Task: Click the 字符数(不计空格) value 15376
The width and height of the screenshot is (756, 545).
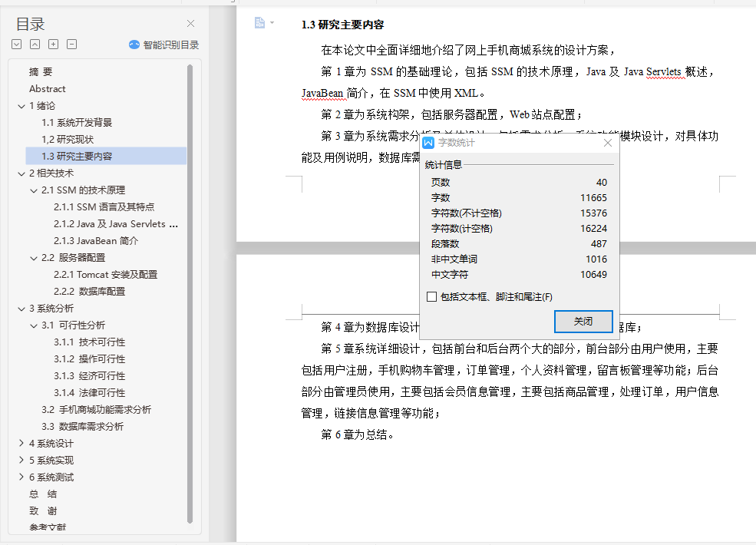Action: [593, 213]
